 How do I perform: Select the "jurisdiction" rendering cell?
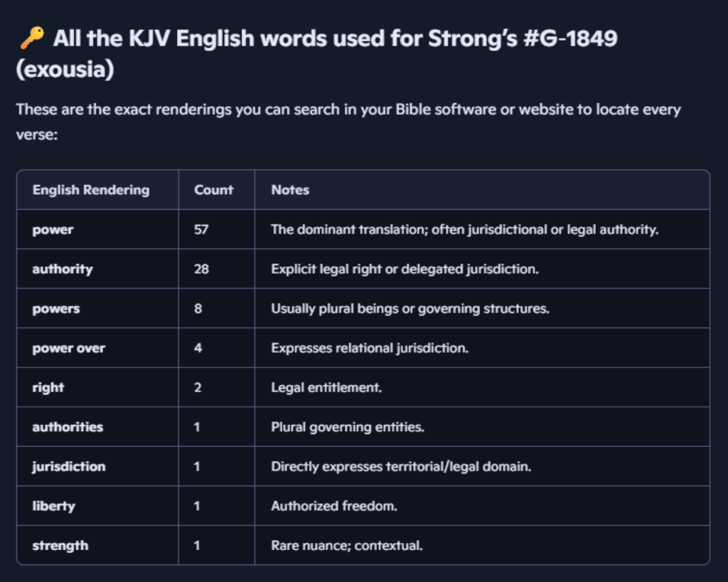pyautogui.click(x=68, y=466)
